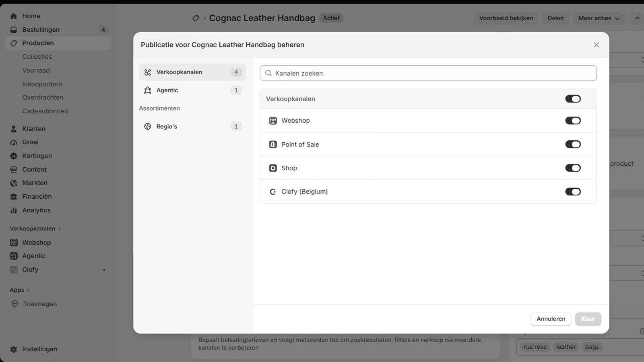
Task: Click the Webshop store icon in channel list
Action: coord(273,121)
